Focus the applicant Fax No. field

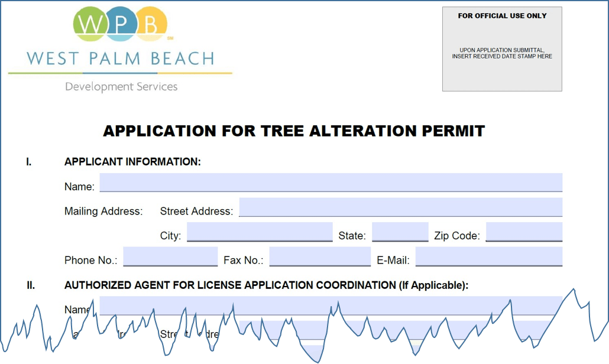320,257
